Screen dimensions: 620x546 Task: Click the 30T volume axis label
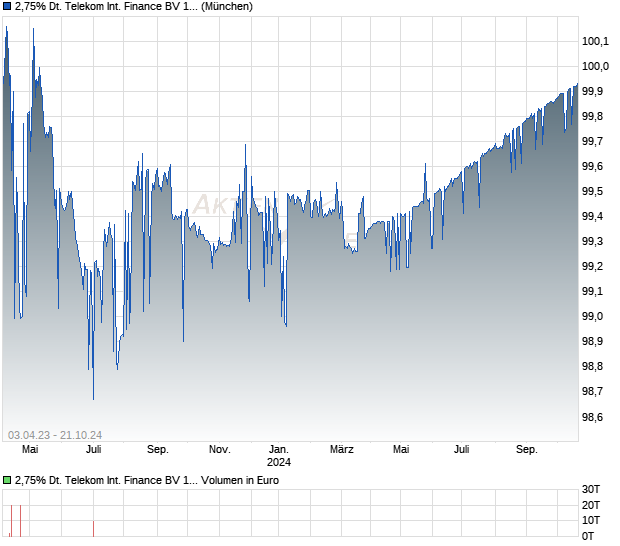(591, 490)
